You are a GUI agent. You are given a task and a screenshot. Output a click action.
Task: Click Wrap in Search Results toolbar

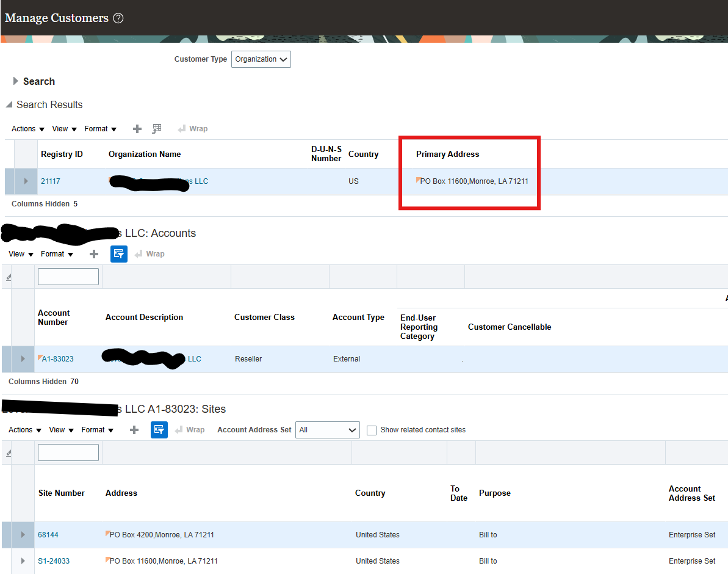click(193, 129)
